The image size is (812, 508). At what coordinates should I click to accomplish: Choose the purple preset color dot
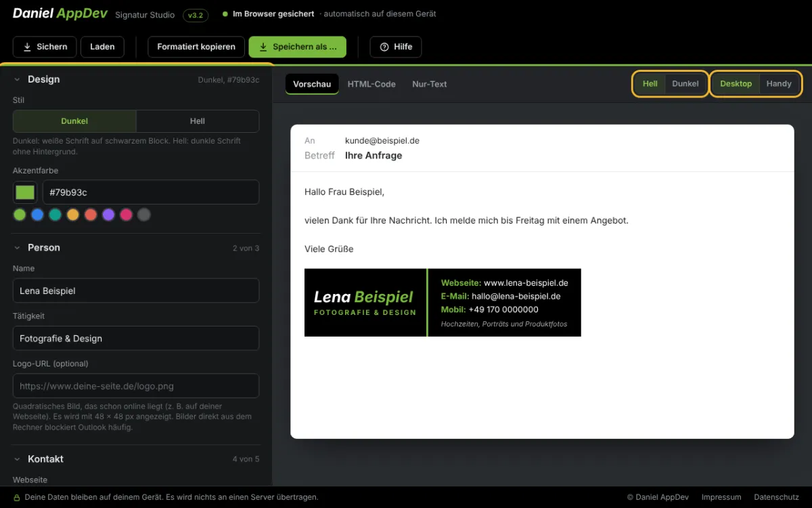[108, 215]
